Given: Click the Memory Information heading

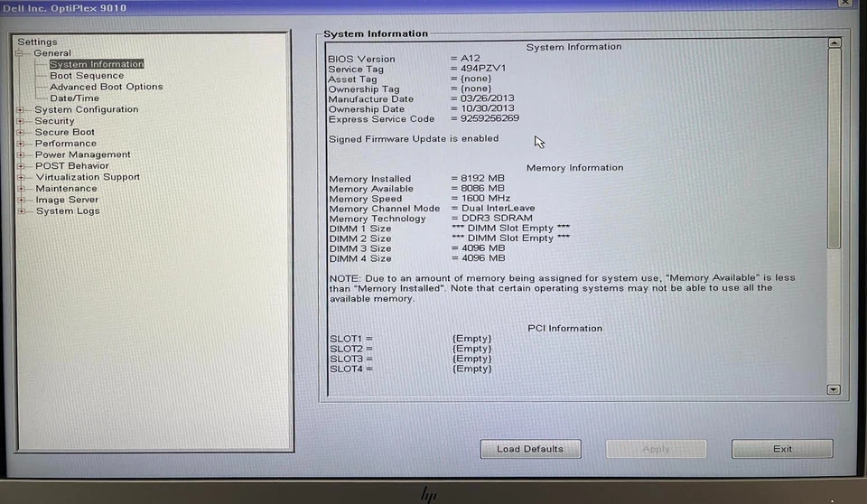Looking at the screenshot, I should click(x=574, y=168).
